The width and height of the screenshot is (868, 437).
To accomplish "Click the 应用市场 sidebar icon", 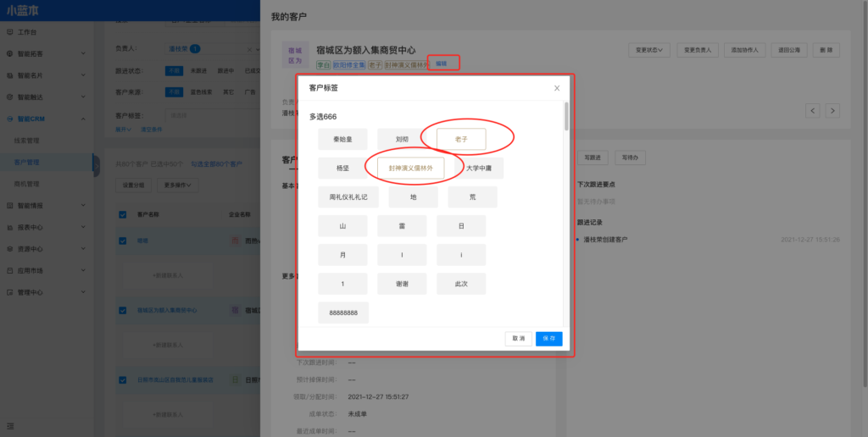I will coord(9,270).
